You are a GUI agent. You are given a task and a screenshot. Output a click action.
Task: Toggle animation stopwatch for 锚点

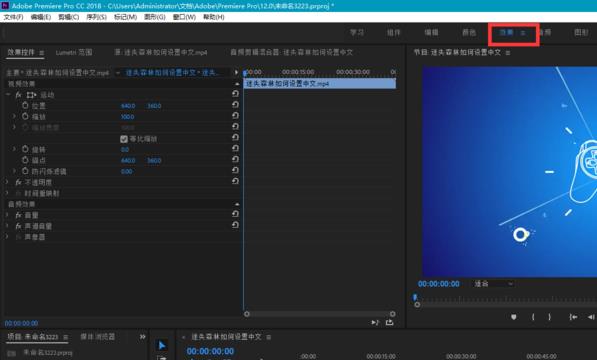pyautogui.click(x=25, y=160)
